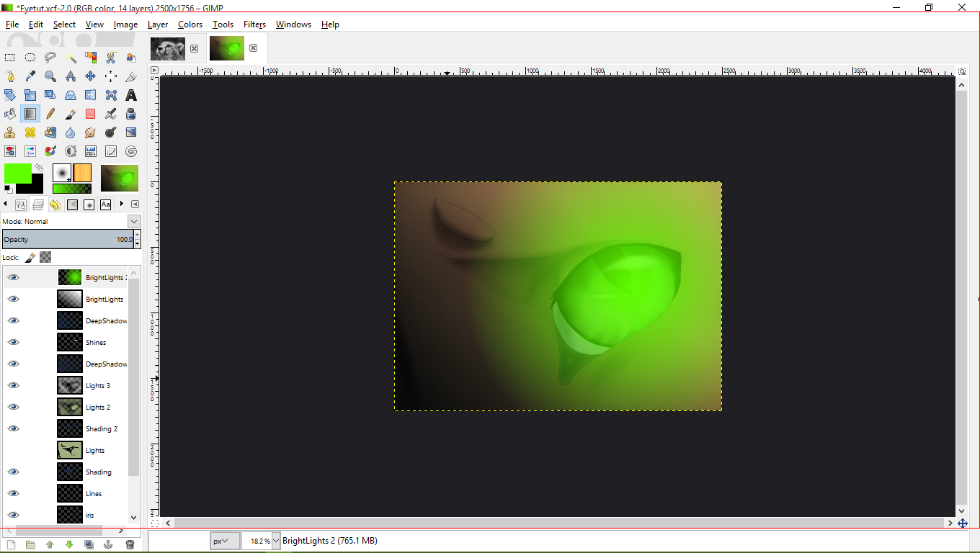Switch to the Tool Options tab
Image resolution: width=980 pixels, height=553 pixels.
(22, 204)
